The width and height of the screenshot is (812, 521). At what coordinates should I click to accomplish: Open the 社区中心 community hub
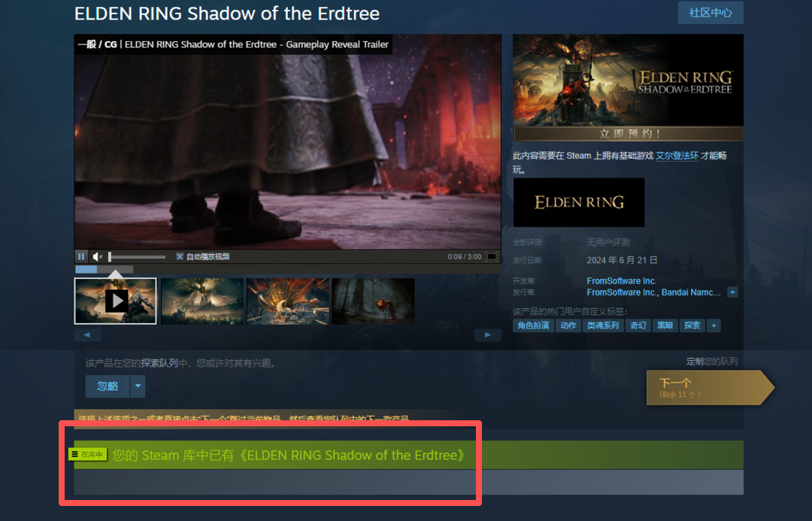[710, 13]
